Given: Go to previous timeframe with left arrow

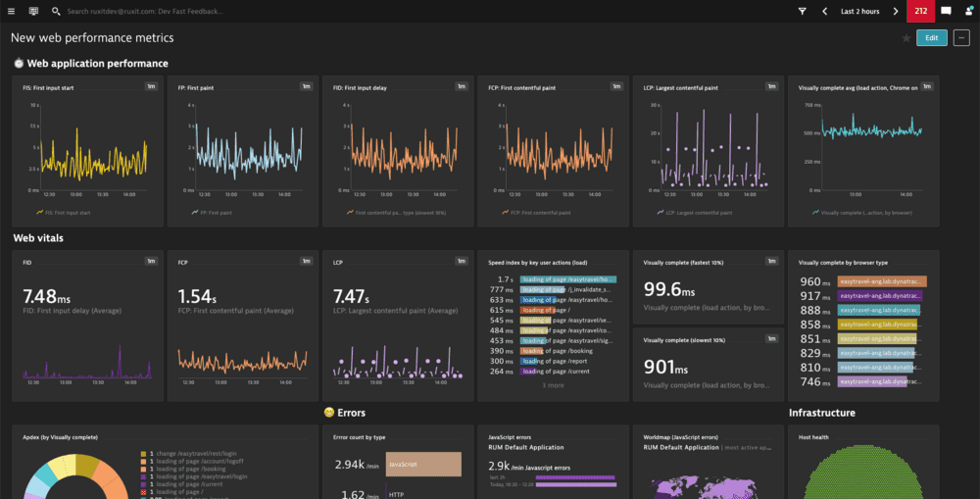Looking at the screenshot, I should point(824,11).
